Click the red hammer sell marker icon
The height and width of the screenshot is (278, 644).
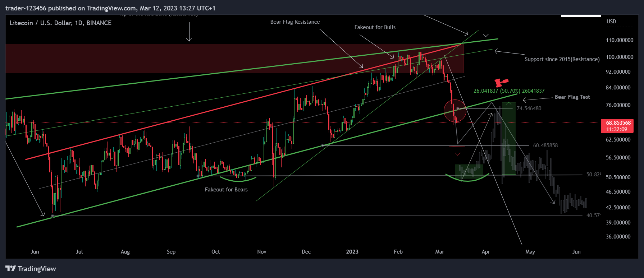pos(501,83)
